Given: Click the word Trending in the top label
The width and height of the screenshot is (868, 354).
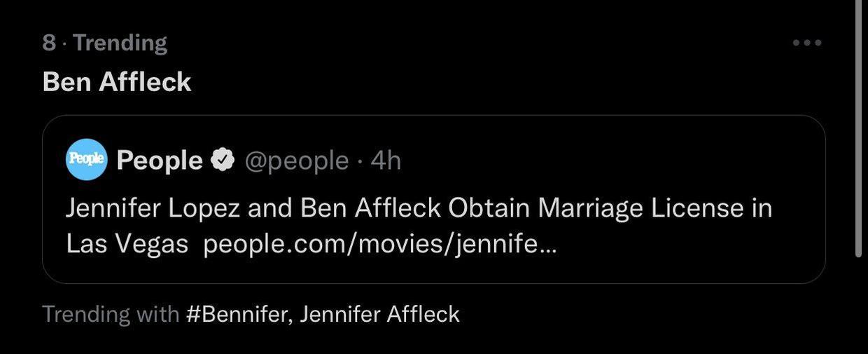Looking at the screenshot, I should click(x=120, y=43).
